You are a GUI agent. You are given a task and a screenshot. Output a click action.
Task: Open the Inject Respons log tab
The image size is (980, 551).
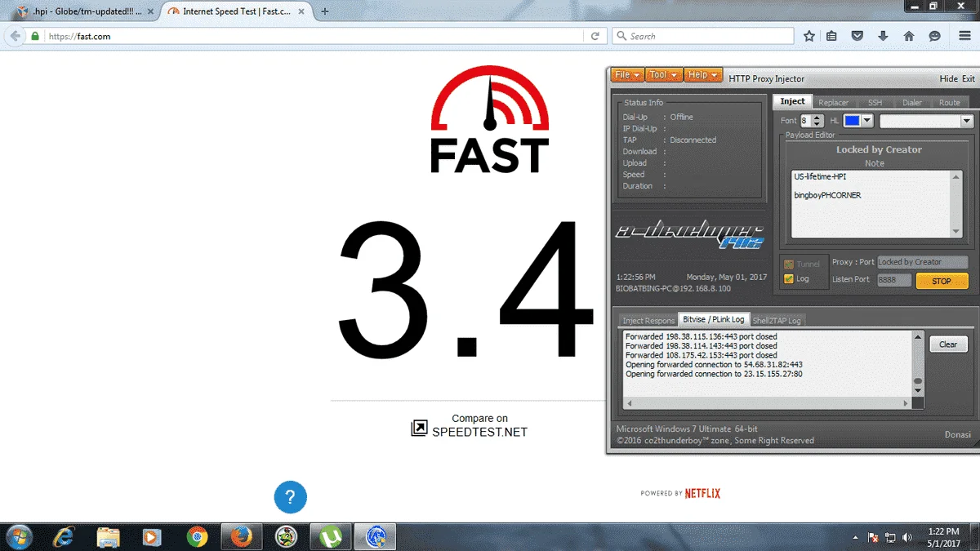tap(648, 321)
